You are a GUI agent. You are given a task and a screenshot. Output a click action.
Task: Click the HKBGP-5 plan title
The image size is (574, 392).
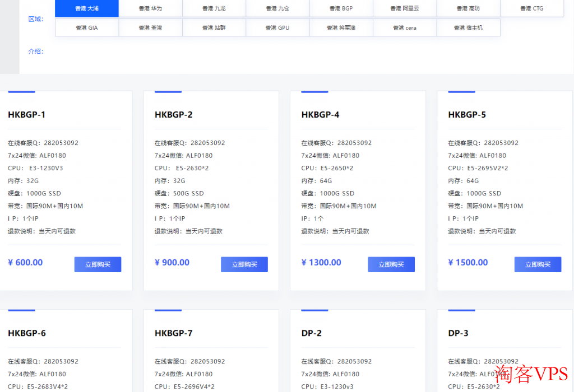coord(467,115)
